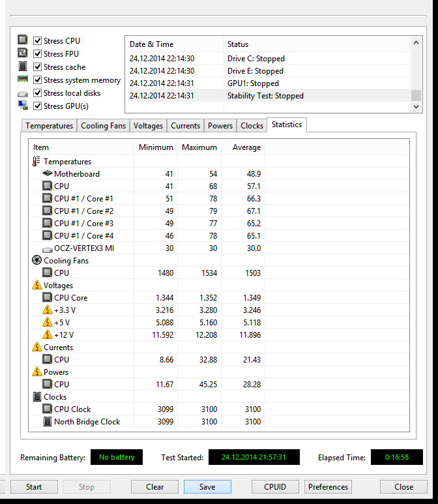Click the chip icon of CPU Core voltage row
Image resolution: width=438 pixels, height=504 pixels.
(47, 297)
